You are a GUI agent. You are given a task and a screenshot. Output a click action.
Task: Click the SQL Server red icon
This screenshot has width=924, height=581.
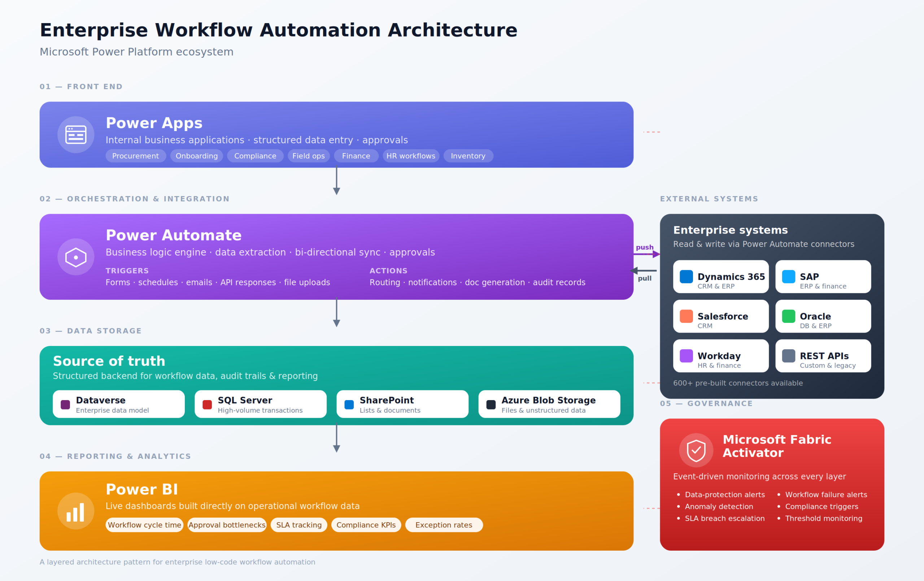pyautogui.click(x=207, y=404)
